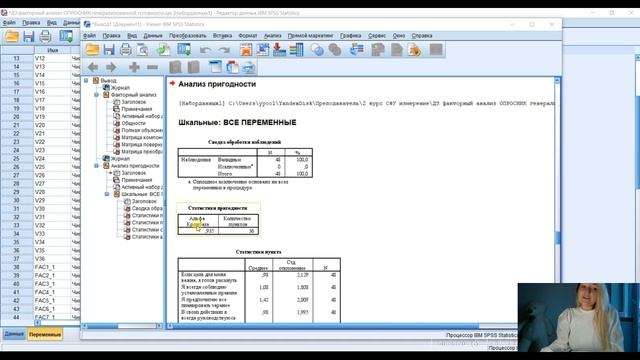Click variable FAC1_1 in Data Editor list
The height and width of the screenshot is (360, 640).
coord(45,267)
